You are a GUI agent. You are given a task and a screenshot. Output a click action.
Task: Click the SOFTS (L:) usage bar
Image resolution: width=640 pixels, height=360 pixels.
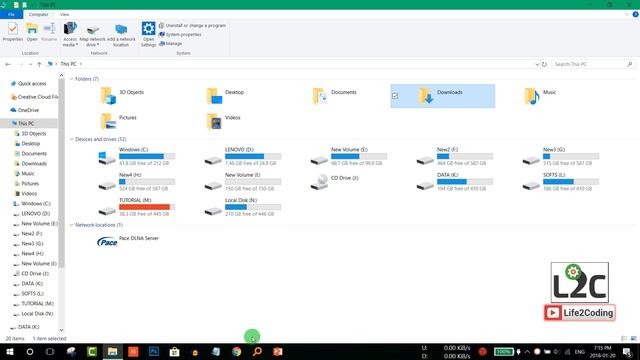571,182
